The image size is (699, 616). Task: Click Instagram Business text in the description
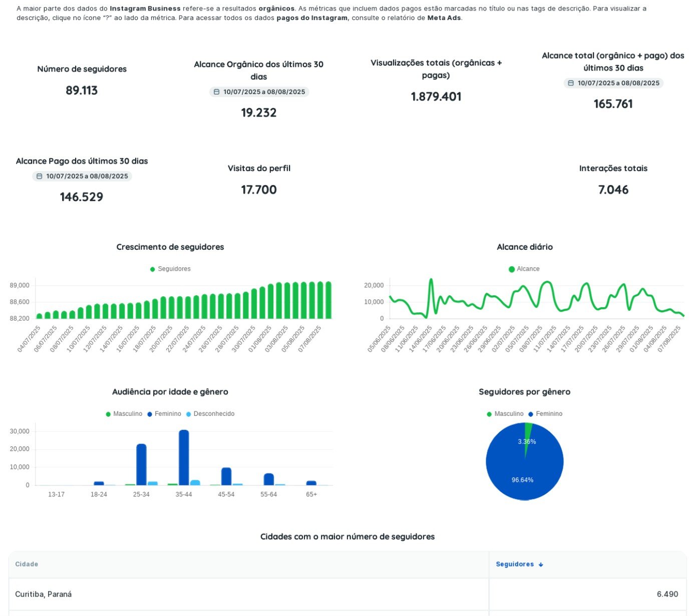(x=145, y=9)
